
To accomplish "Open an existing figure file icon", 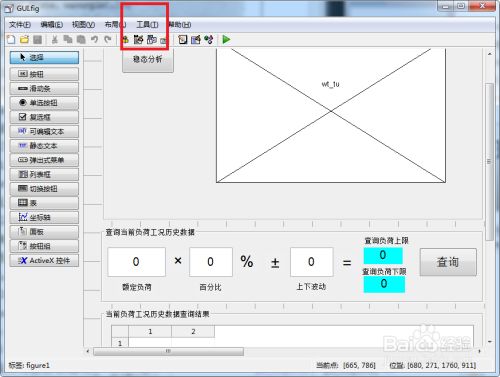I will [x=24, y=40].
